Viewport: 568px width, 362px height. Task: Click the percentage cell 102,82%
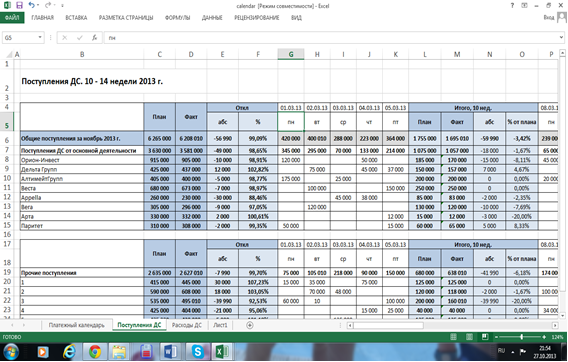tap(258, 169)
